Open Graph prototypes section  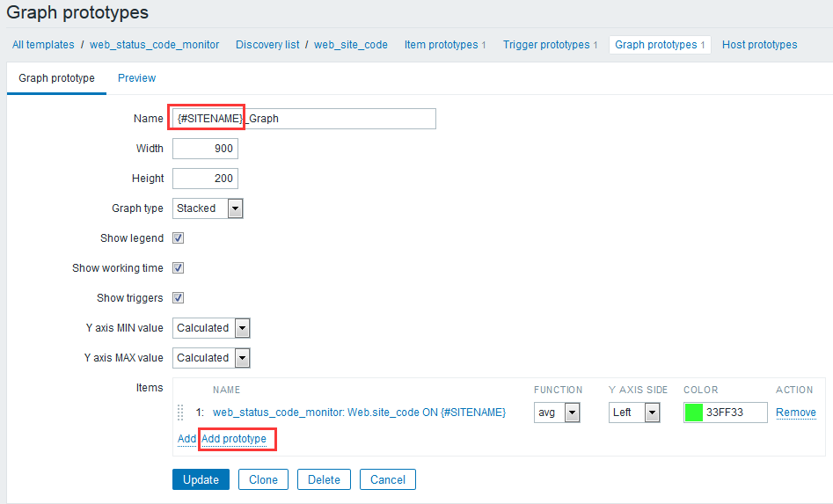tap(660, 45)
